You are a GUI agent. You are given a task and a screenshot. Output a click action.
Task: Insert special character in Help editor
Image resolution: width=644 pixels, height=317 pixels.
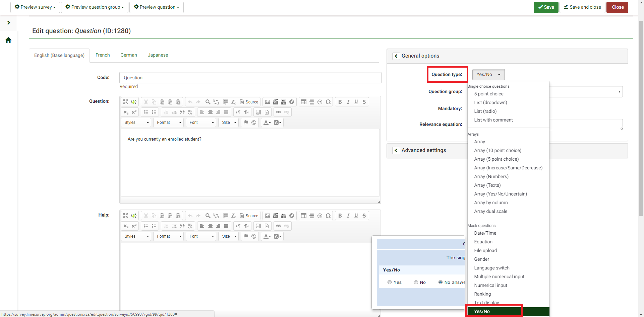tap(328, 216)
